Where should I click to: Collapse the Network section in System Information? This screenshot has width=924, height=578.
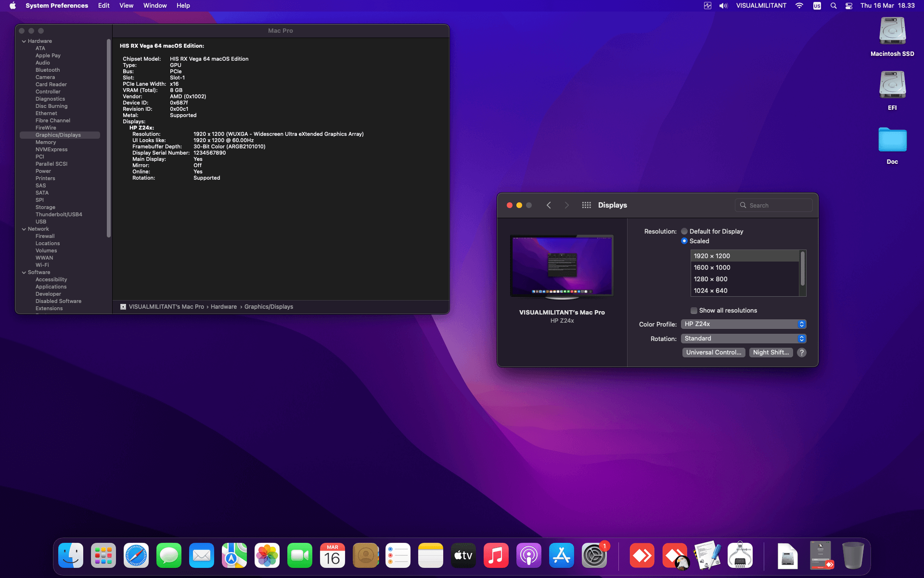[x=24, y=228]
